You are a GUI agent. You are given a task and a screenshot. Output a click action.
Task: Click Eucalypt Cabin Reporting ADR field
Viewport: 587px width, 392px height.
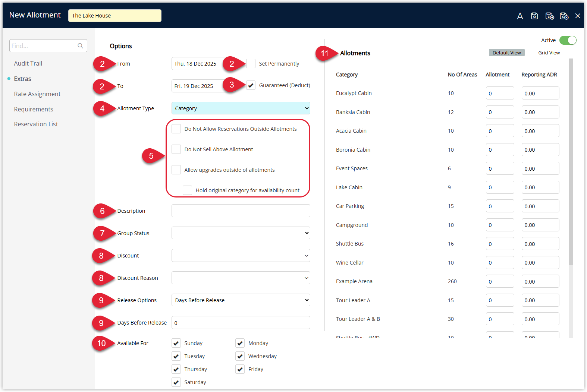point(540,93)
